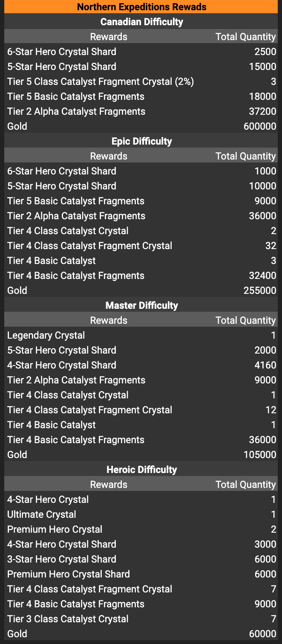Screen dimensions: 282x644
Task: Select the 4160 shard quantity
Action: click(x=265, y=365)
